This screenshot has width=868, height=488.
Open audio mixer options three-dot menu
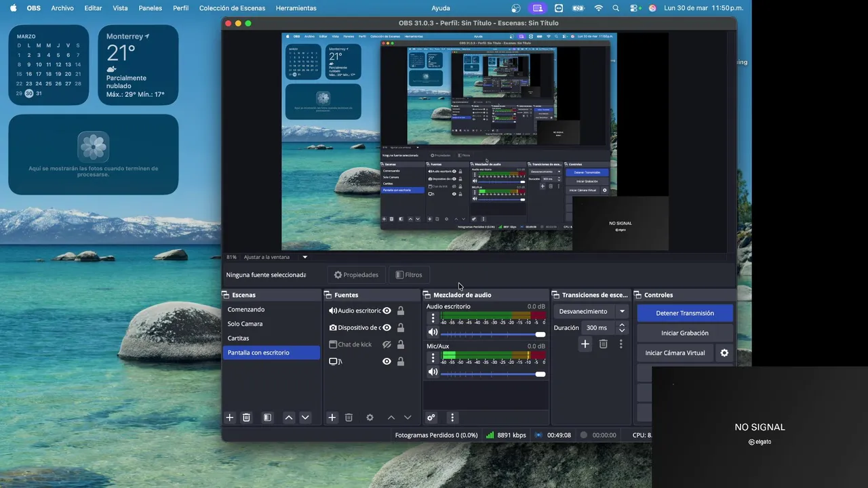point(452,418)
